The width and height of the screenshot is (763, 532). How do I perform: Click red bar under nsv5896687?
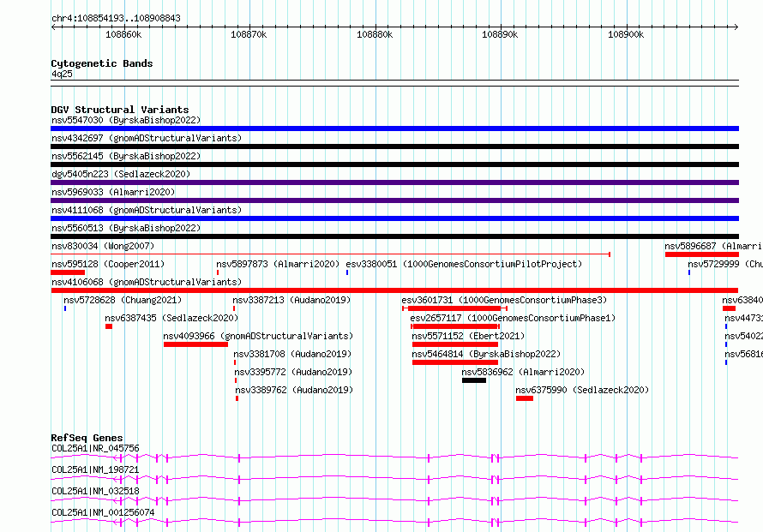[701, 254]
